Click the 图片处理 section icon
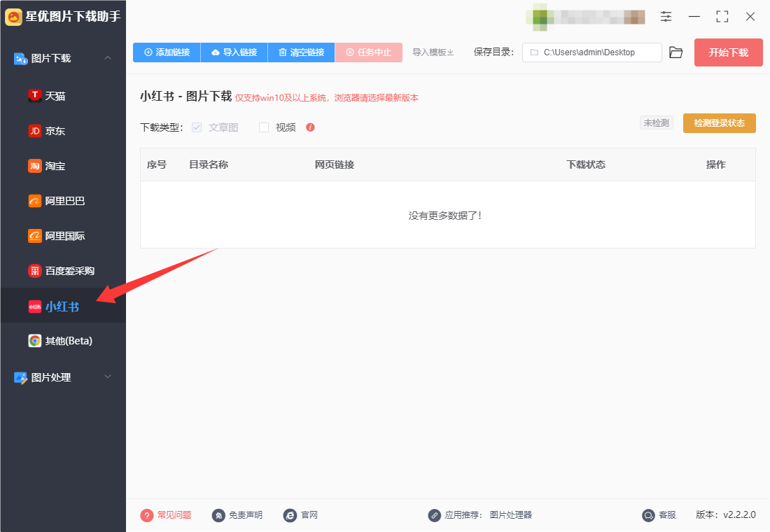This screenshot has height=532, width=770. (x=20, y=378)
